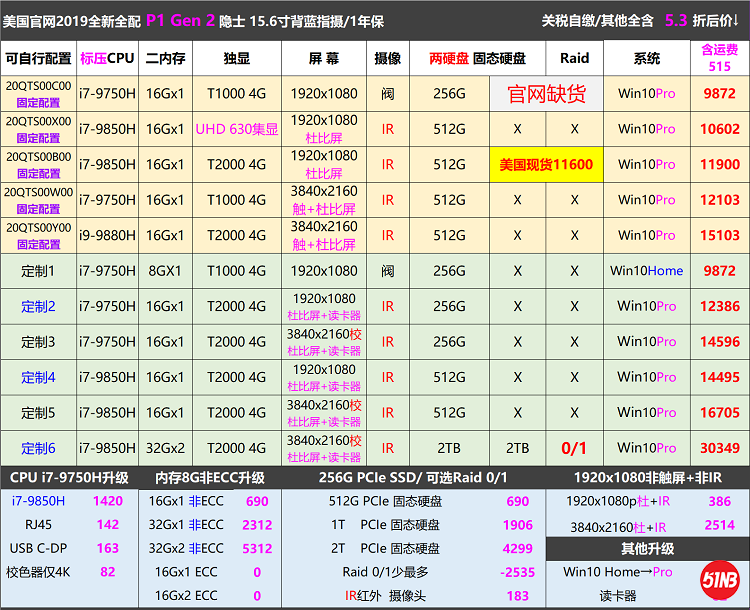Click the 51NB logo icon
Image resolution: width=750 pixels, height=610 pixels.
point(719,581)
